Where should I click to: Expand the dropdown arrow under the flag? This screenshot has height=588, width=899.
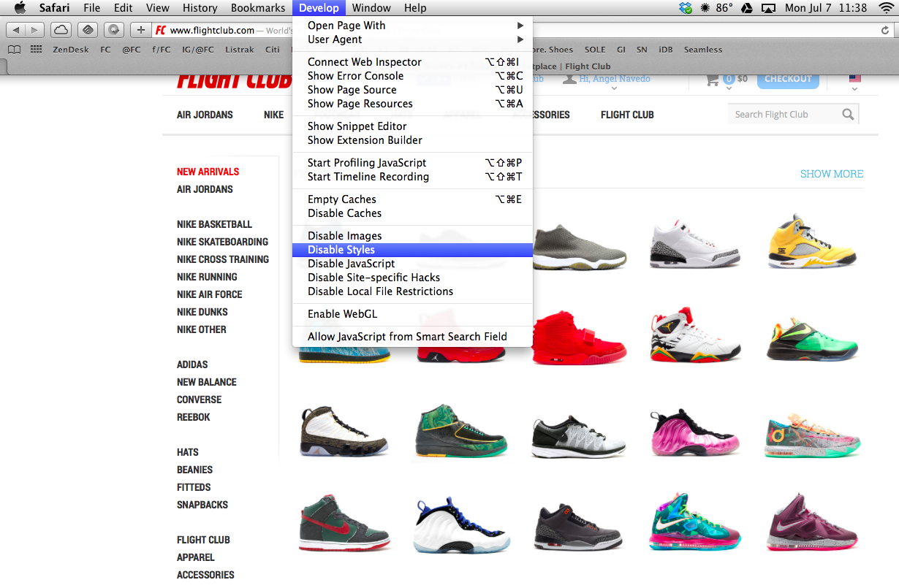pyautogui.click(x=854, y=90)
